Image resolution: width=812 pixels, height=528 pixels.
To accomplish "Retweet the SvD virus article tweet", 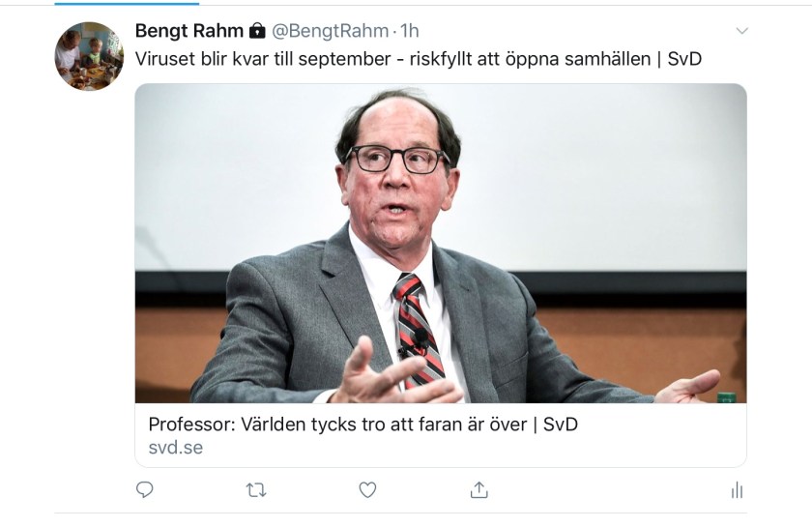I will (x=256, y=490).
